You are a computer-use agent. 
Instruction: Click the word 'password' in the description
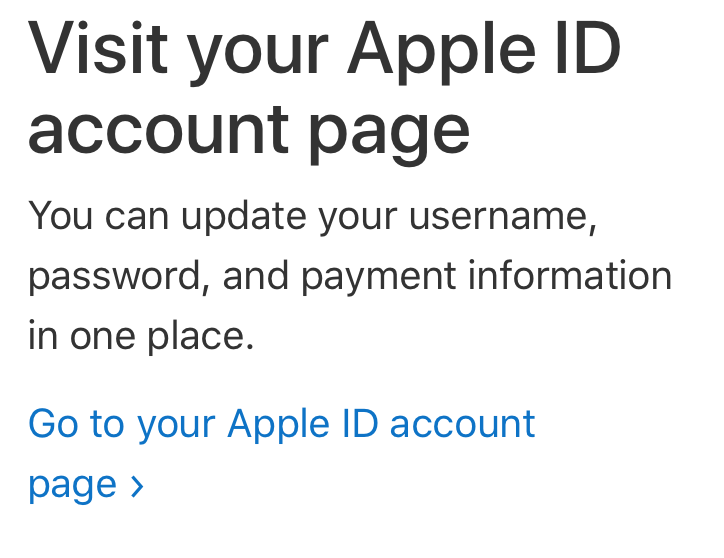[115, 277]
